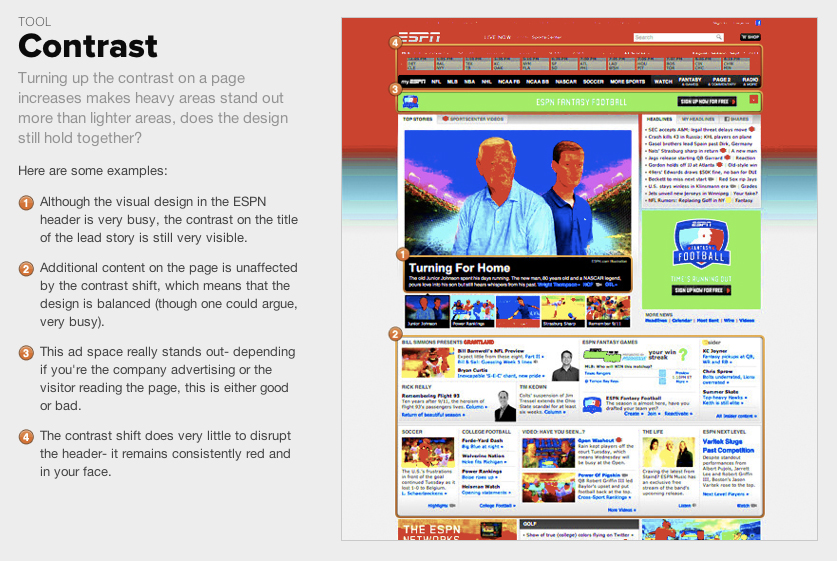
Task: Click the green question mark icon by win streak
Action: pyautogui.click(x=683, y=354)
